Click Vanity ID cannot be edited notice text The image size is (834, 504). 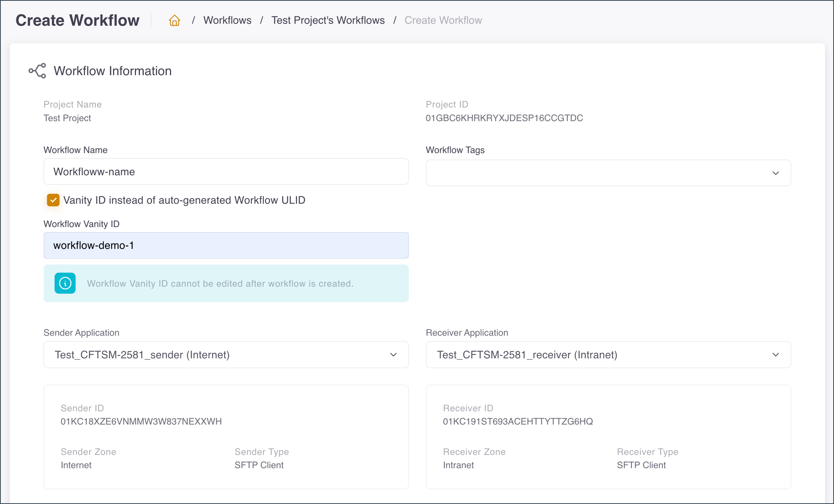pyautogui.click(x=220, y=284)
